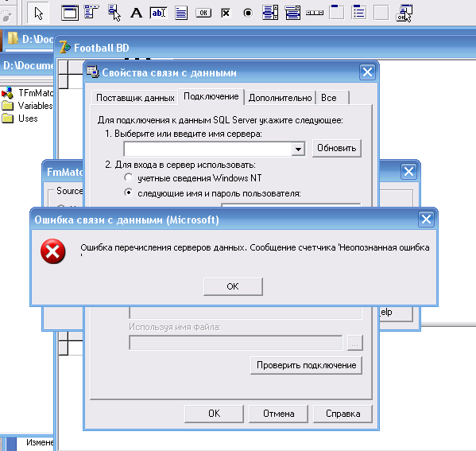Switch to 'Поставщик данных' tab
476x451 pixels.
tap(135, 98)
